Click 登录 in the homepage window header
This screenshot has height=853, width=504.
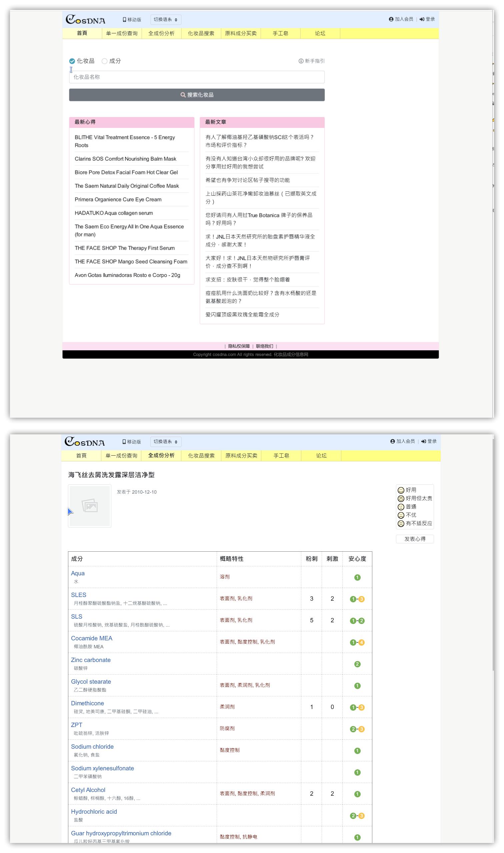click(x=427, y=19)
